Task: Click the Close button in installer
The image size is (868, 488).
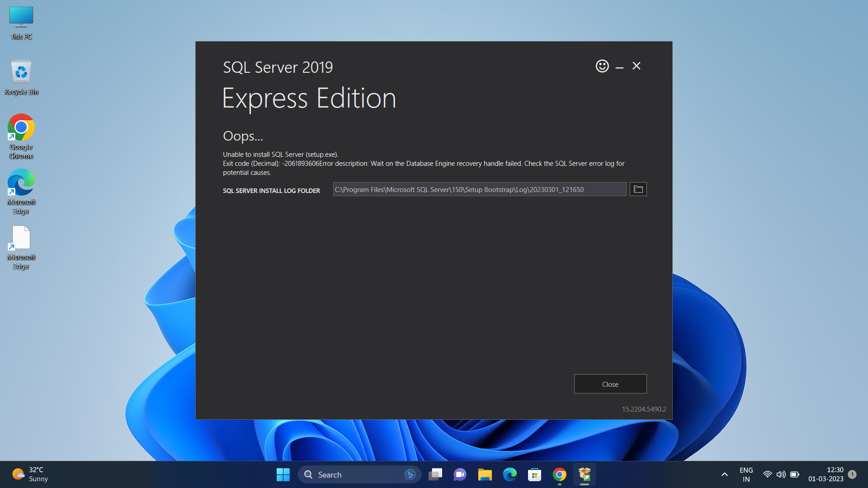Action: [x=610, y=384]
